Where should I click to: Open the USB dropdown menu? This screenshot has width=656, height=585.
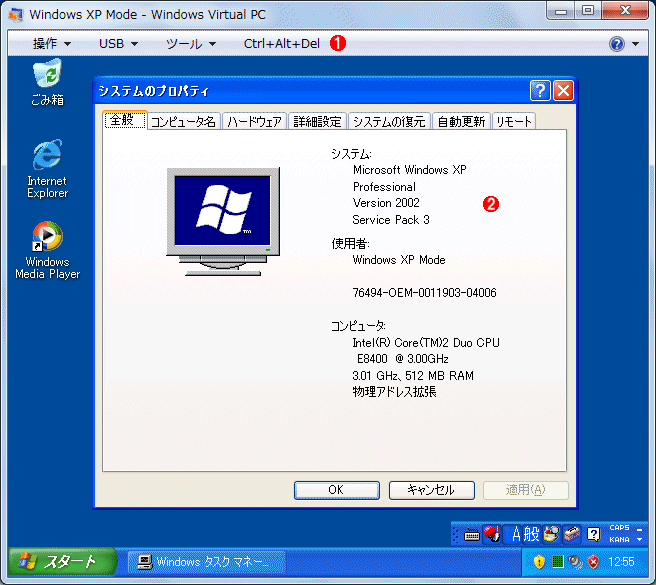click(118, 44)
